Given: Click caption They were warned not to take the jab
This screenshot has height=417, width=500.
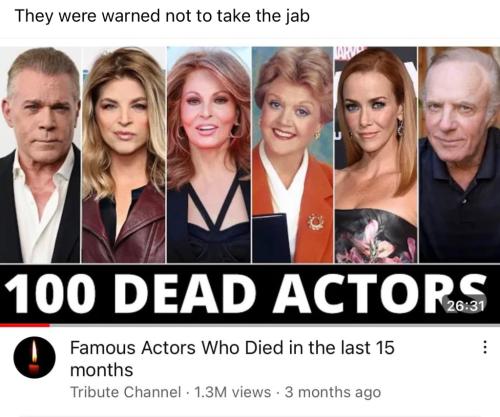Looking at the screenshot, I should coord(162,17).
